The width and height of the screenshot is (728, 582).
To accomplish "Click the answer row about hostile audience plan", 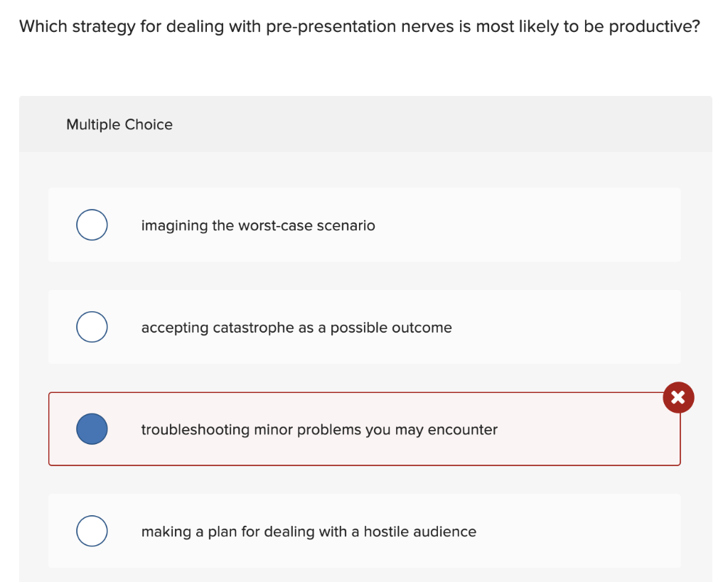I will pos(364,531).
